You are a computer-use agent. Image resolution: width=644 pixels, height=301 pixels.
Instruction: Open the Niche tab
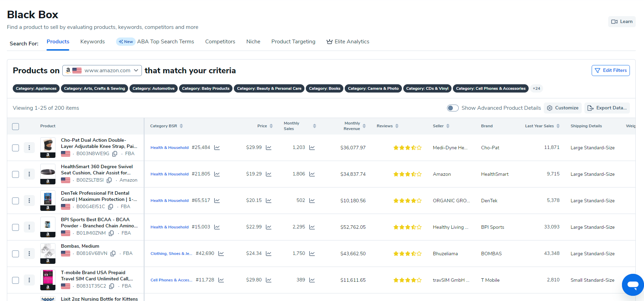[253, 42]
